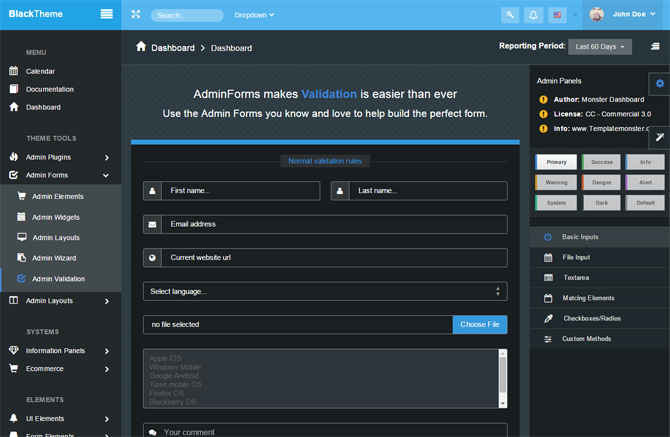Click the wrench tools icon in header
670x437 pixels.
510,15
